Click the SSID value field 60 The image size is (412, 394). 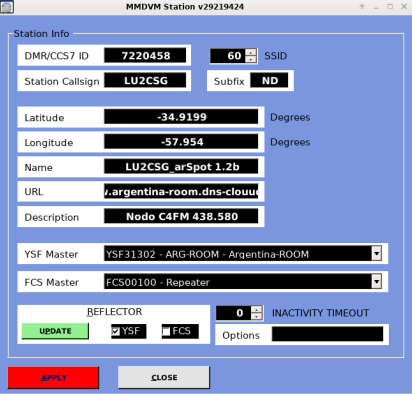coord(228,56)
